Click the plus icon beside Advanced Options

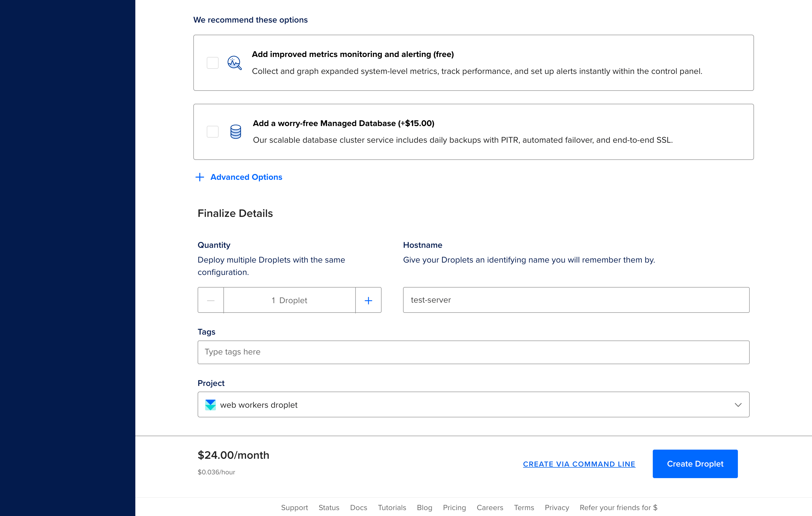[200, 177]
